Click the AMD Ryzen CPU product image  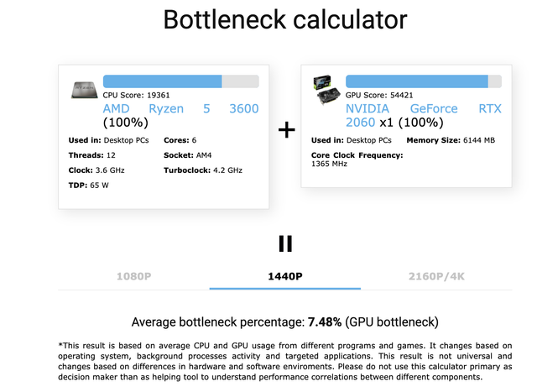point(84,89)
